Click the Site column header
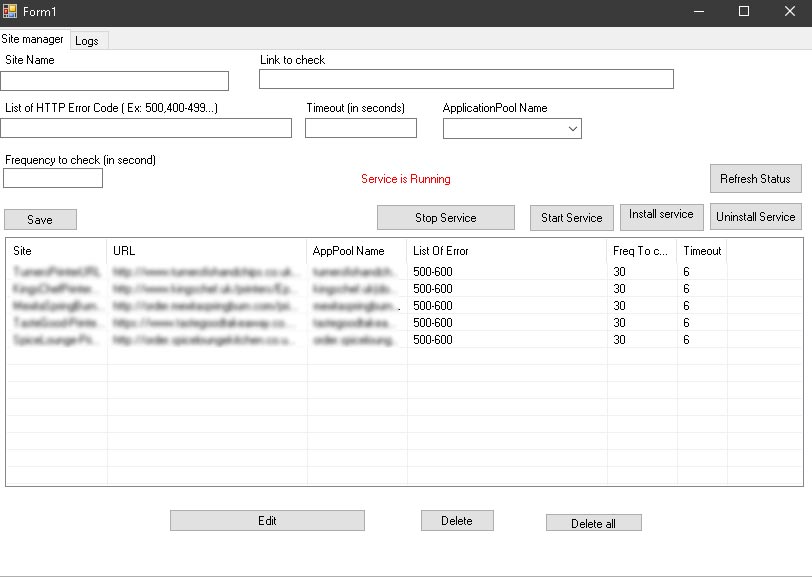 point(56,251)
